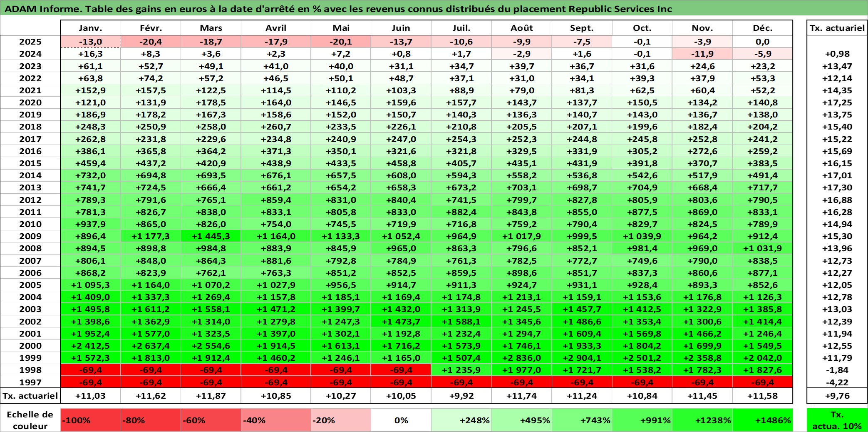This screenshot has height=432, width=868.
Task: Click the 2013 Tx. actuariel value +17,30
Action: click(x=837, y=187)
